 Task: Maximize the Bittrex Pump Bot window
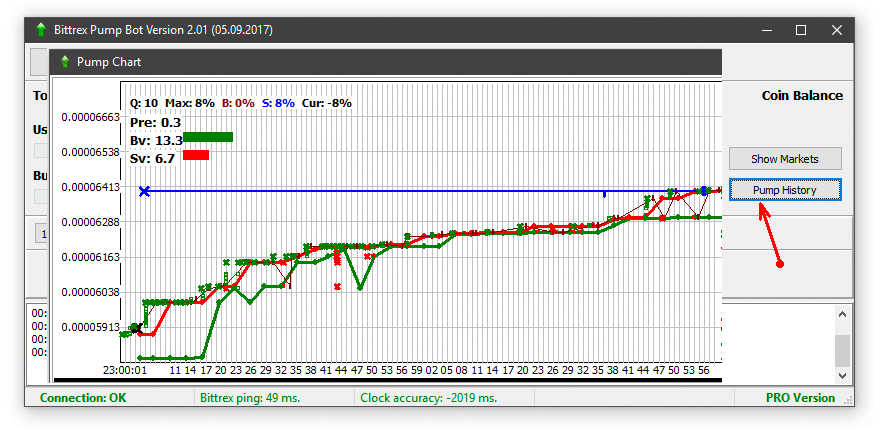801,30
